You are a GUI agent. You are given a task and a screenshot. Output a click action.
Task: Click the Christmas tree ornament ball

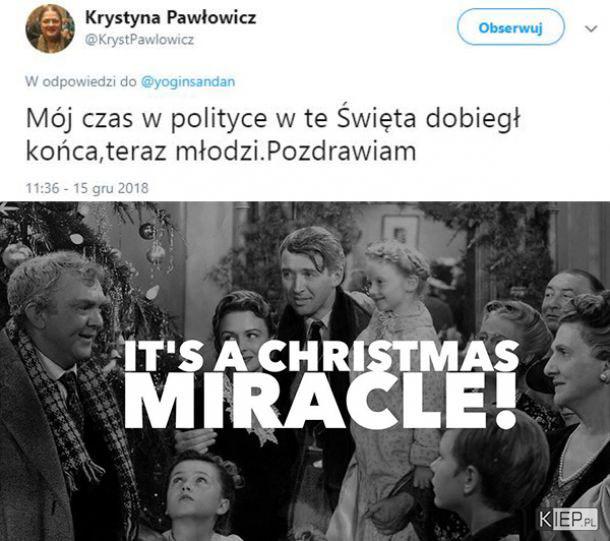pyautogui.click(x=147, y=231)
